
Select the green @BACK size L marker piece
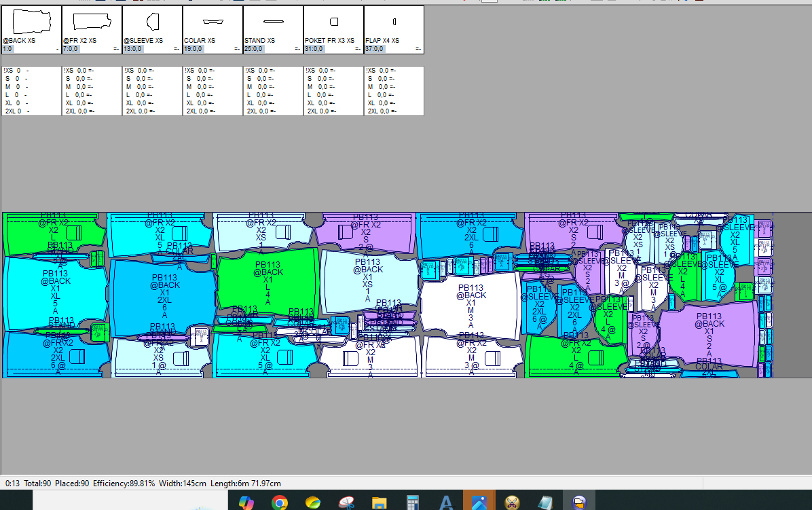point(267,280)
